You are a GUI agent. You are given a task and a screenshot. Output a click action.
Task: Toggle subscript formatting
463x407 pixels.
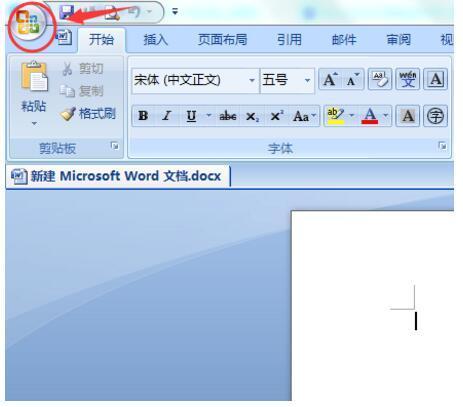pyautogui.click(x=252, y=116)
